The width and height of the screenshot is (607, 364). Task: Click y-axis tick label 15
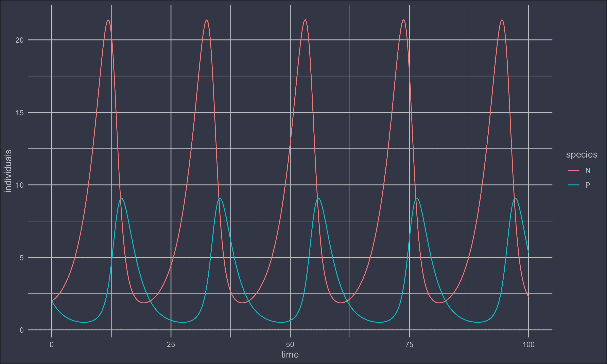pyautogui.click(x=19, y=113)
